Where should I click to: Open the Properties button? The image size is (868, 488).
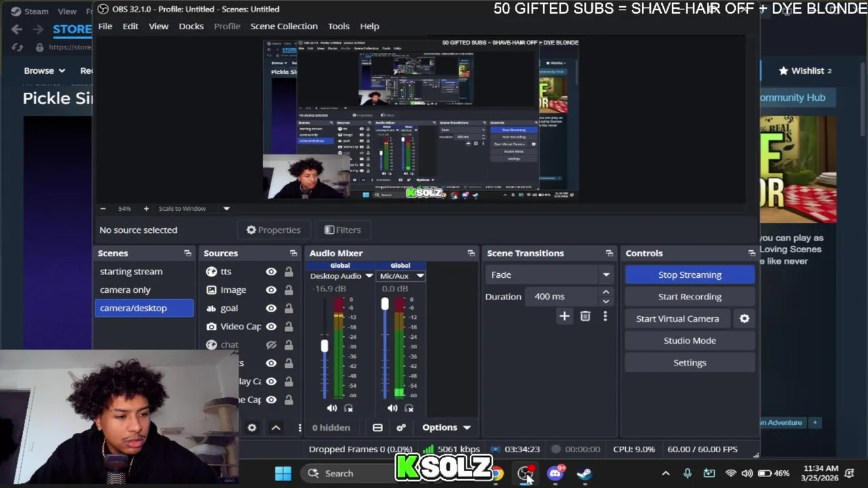point(273,230)
